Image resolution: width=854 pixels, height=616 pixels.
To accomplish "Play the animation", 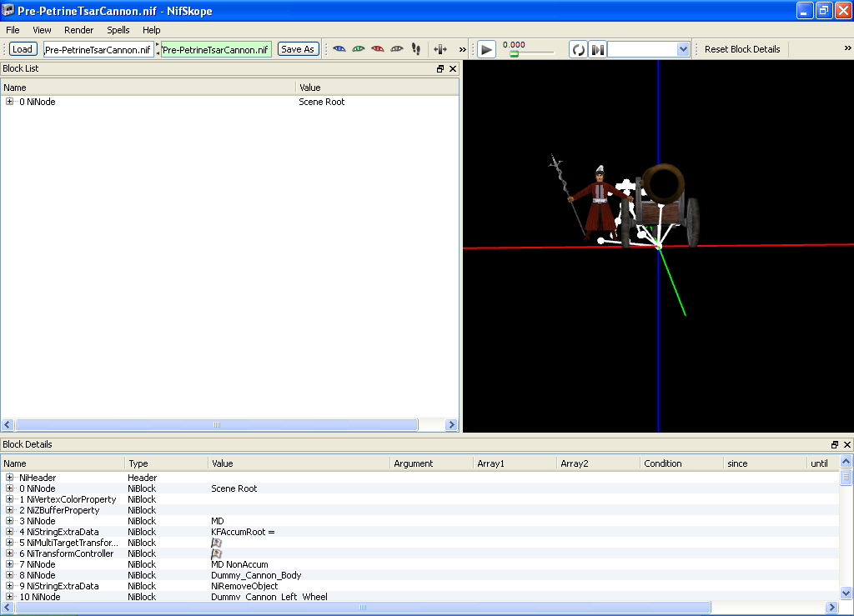I will [486, 49].
